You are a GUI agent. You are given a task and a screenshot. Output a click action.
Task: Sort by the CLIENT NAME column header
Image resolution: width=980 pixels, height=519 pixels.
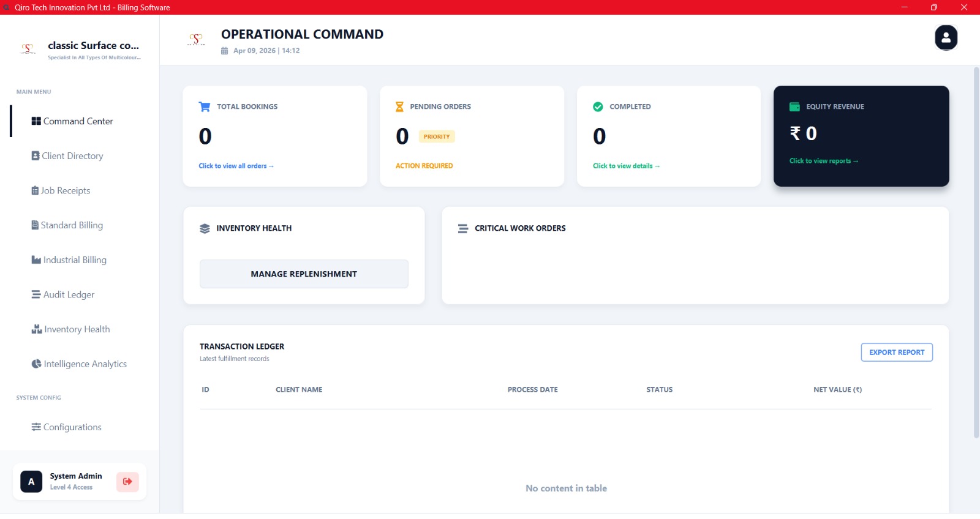pos(299,390)
